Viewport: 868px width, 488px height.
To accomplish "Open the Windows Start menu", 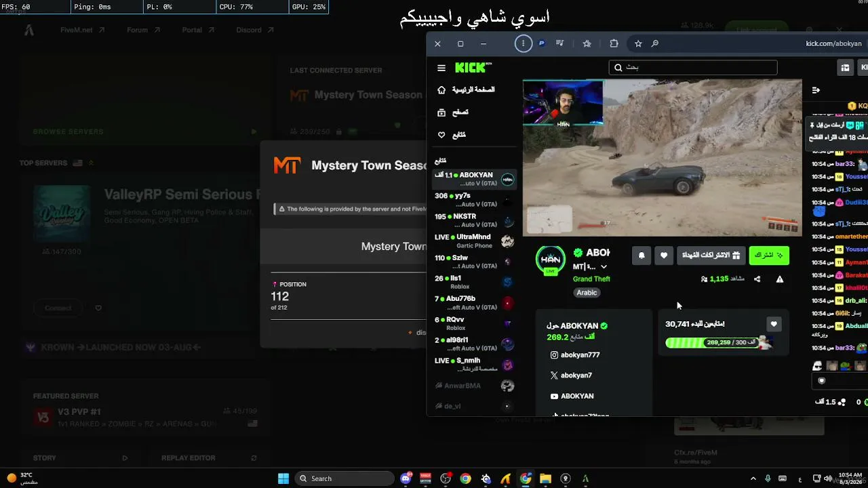I will [x=283, y=479].
